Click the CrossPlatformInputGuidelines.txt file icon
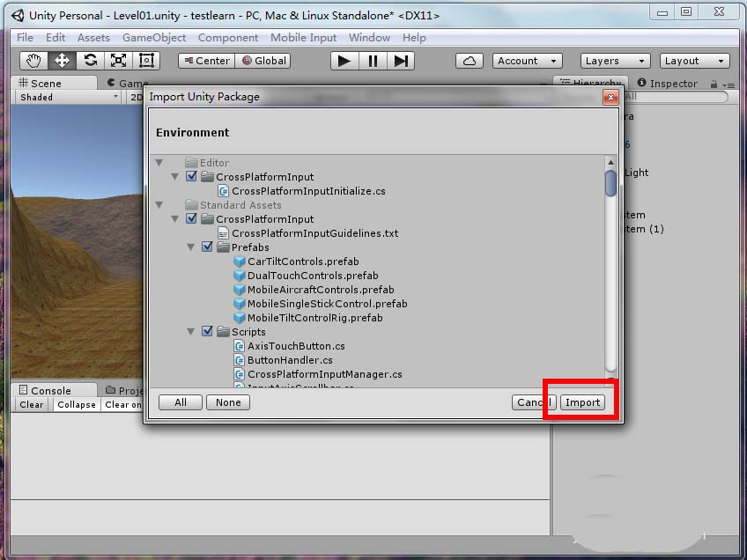The width and height of the screenshot is (747, 560). pyautogui.click(x=223, y=233)
